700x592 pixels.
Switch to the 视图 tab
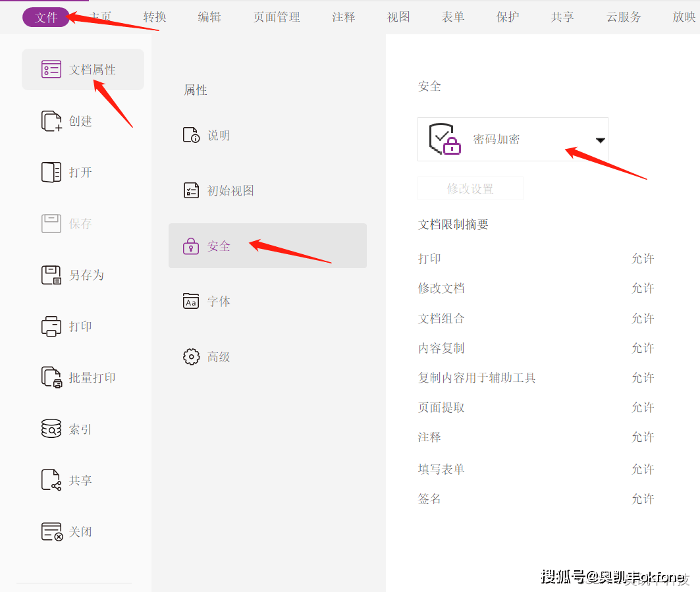(x=398, y=17)
